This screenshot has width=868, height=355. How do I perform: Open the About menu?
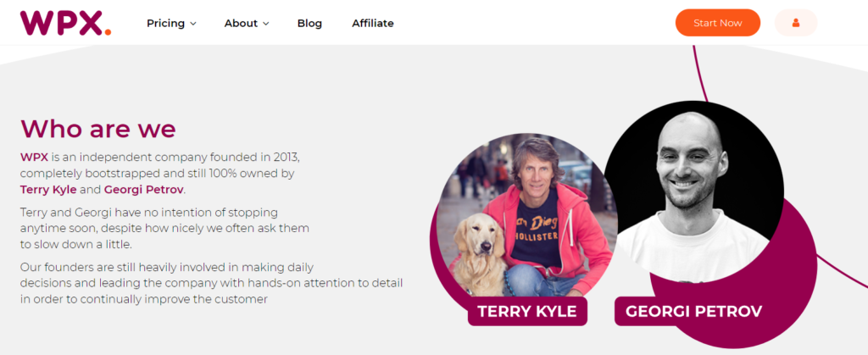click(241, 23)
